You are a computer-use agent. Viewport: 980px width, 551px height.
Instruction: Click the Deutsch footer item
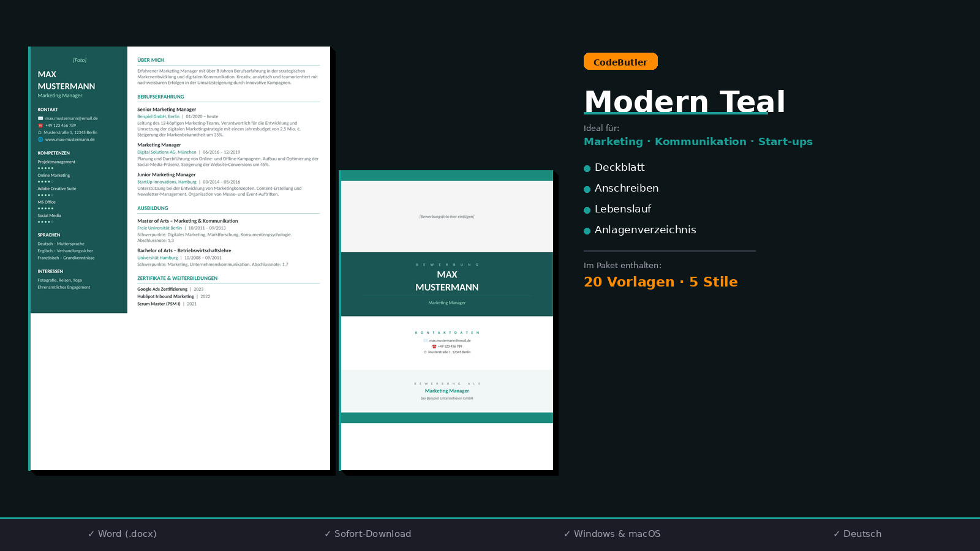click(858, 534)
